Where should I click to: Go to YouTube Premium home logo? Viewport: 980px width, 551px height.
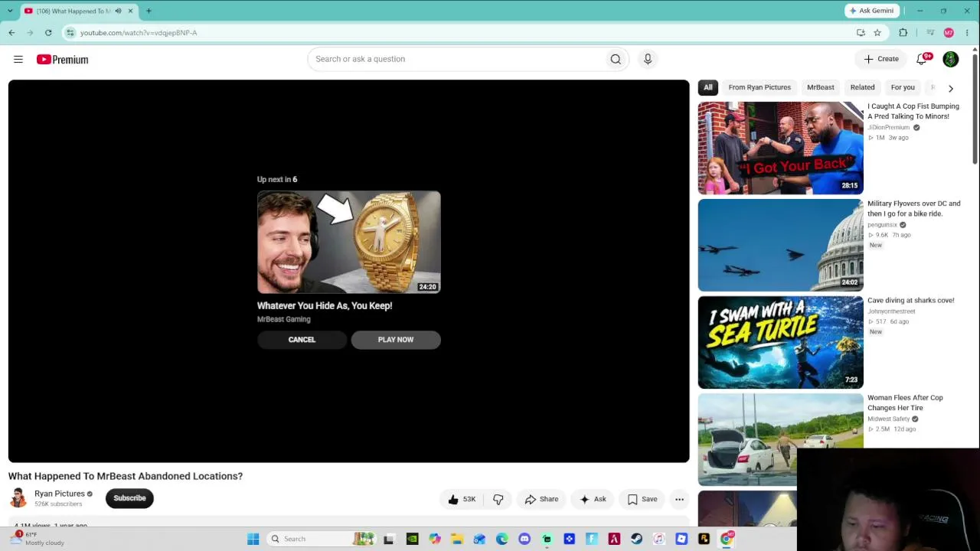(62, 59)
